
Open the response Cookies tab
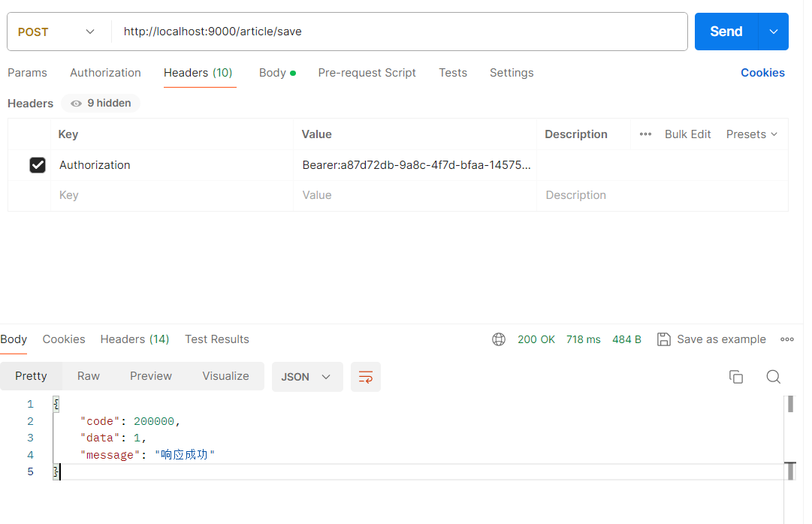(64, 339)
